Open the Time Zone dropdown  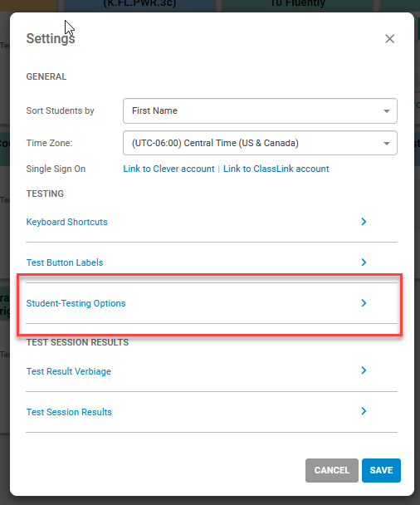[260, 143]
